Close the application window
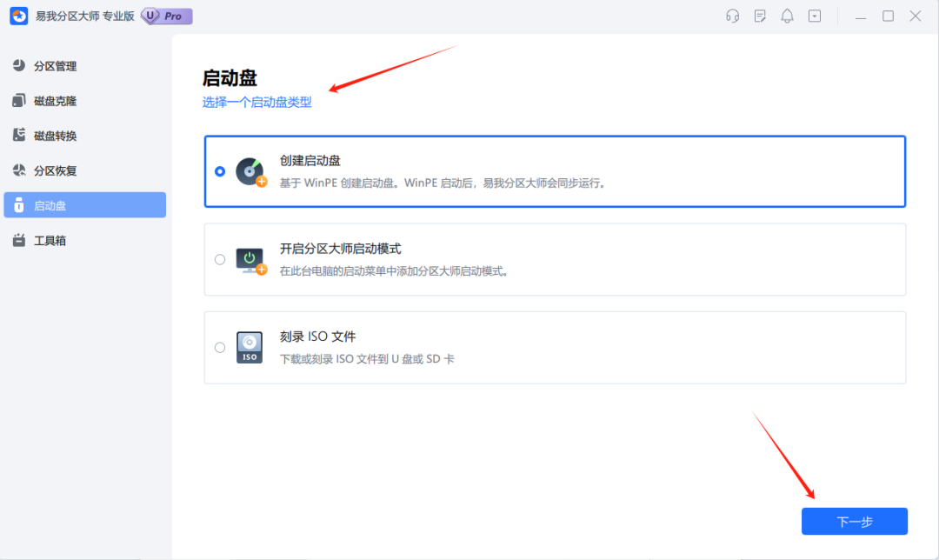The width and height of the screenshot is (939, 560). click(916, 17)
